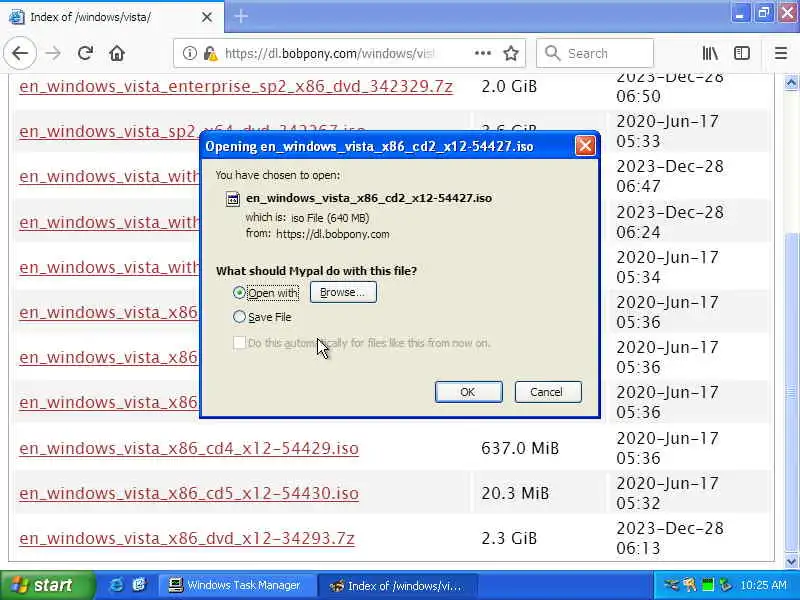Select the Save File radio option
The image size is (800, 600).
tap(239, 317)
